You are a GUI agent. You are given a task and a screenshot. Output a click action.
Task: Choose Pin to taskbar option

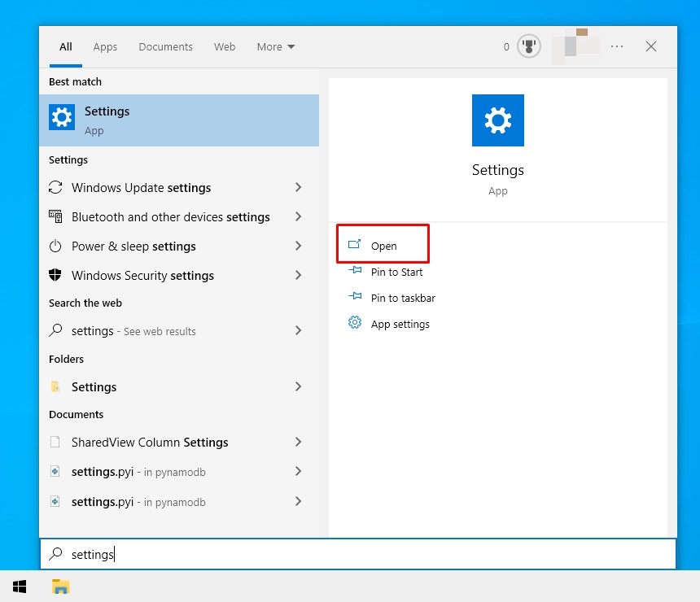tap(402, 298)
